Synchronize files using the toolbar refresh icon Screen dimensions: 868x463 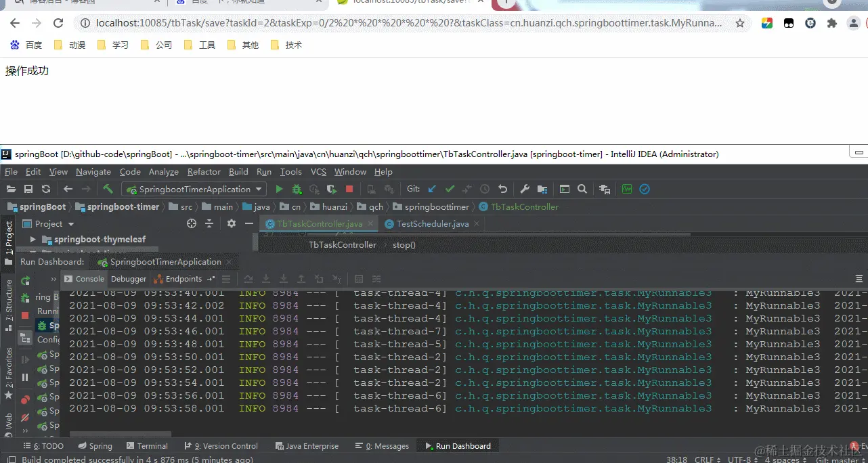pos(46,190)
